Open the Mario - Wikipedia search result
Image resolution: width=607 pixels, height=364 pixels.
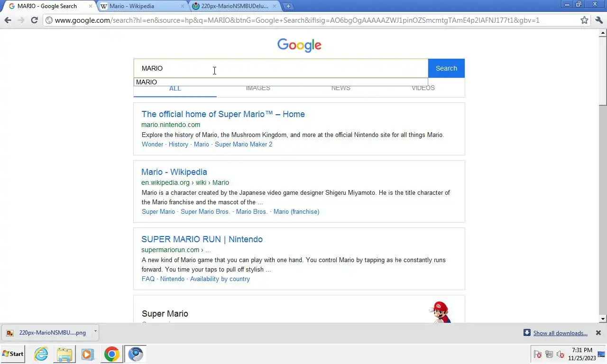coord(174,172)
